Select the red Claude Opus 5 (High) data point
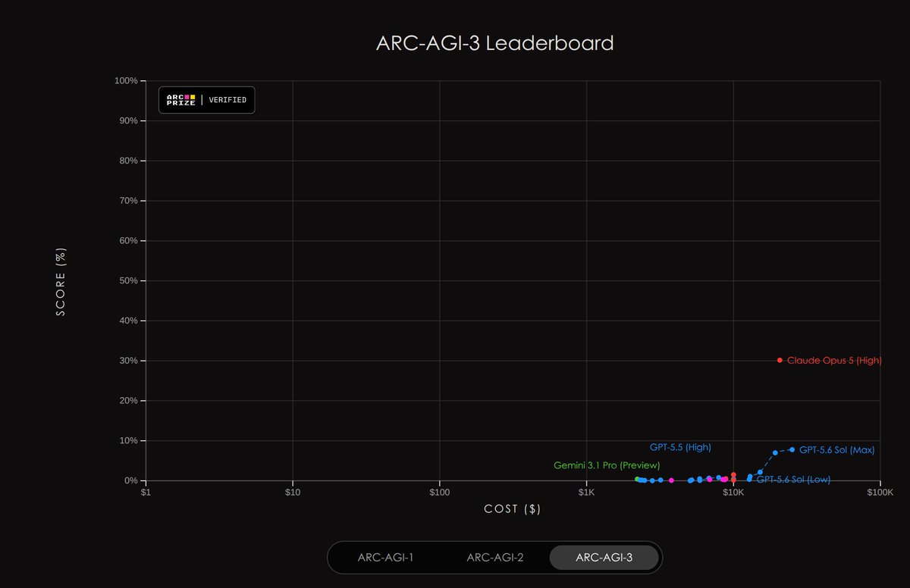Image resolution: width=910 pixels, height=588 pixels. coord(780,361)
